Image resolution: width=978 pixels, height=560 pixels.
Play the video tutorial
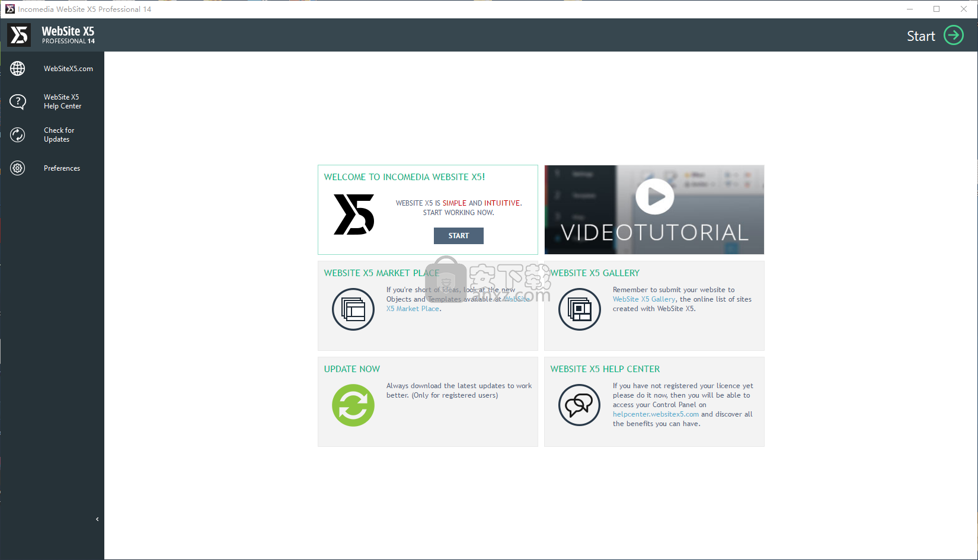[655, 196]
